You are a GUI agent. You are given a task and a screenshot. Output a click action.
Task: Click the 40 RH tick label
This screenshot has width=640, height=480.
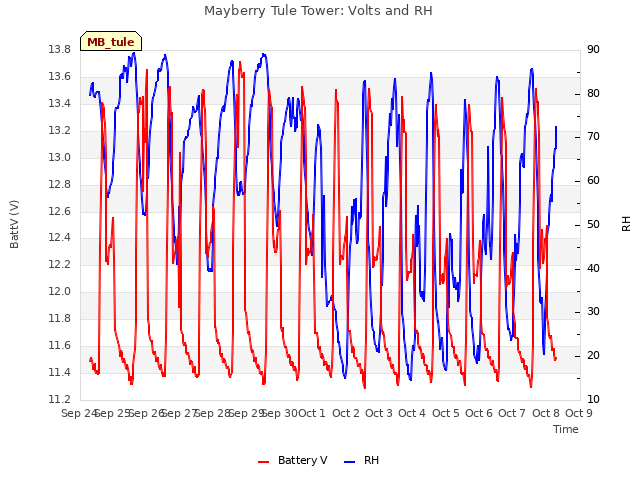tap(593, 269)
